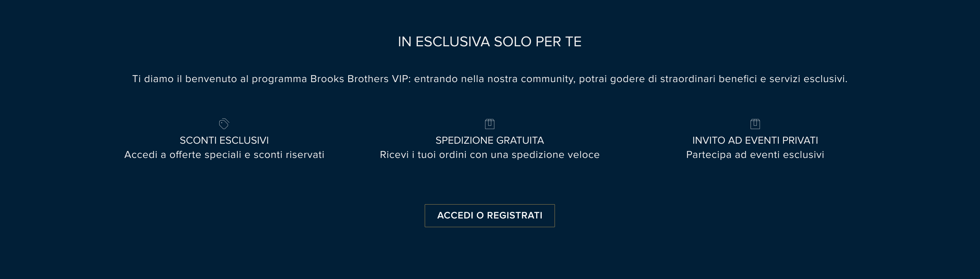This screenshot has width=980, height=279.
Task: Click the package icon above Spedizione Gratuita
Action: point(489,124)
